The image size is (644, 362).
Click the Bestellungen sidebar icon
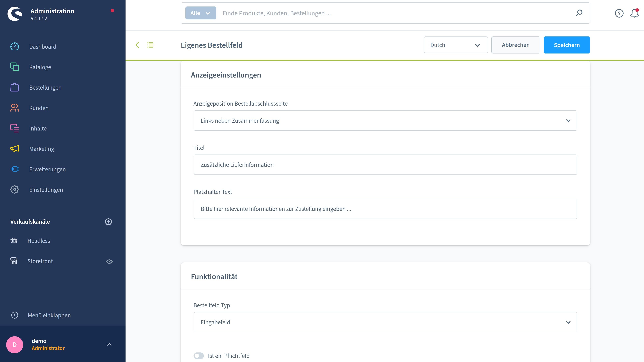(15, 87)
